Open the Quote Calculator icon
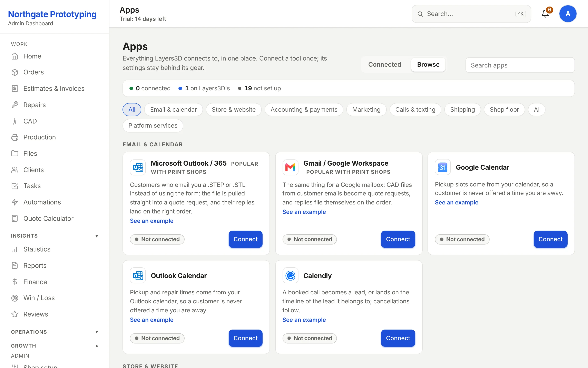588x368 pixels. [x=15, y=219]
